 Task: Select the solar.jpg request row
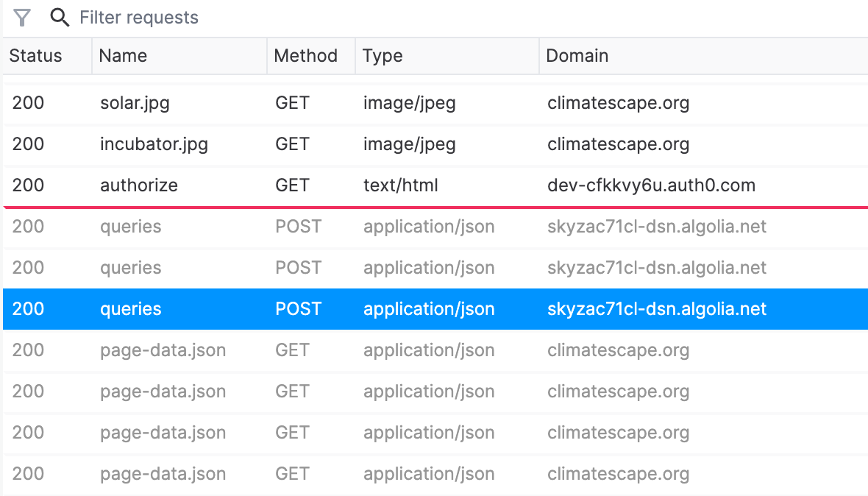pos(435,104)
